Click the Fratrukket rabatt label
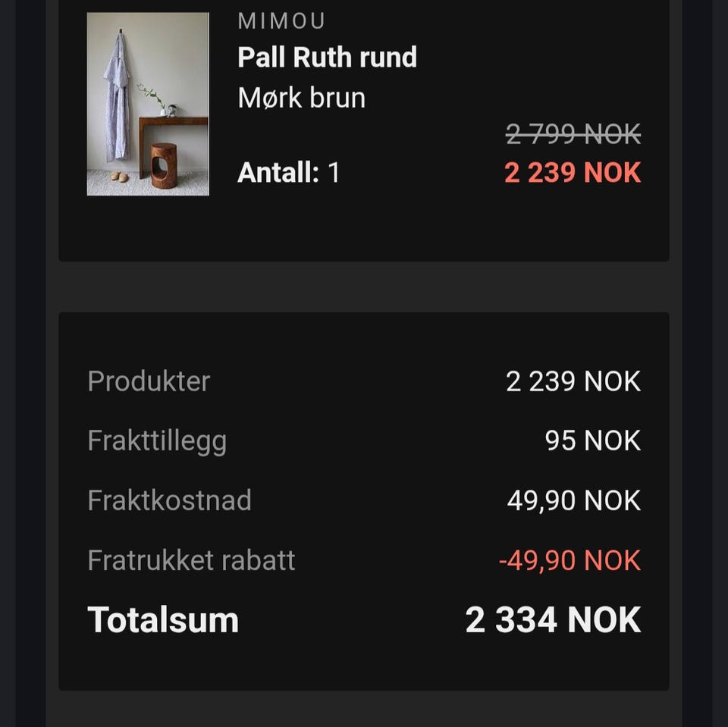The width and height of the screenshot is (728, 727). [x=191, y=560]
